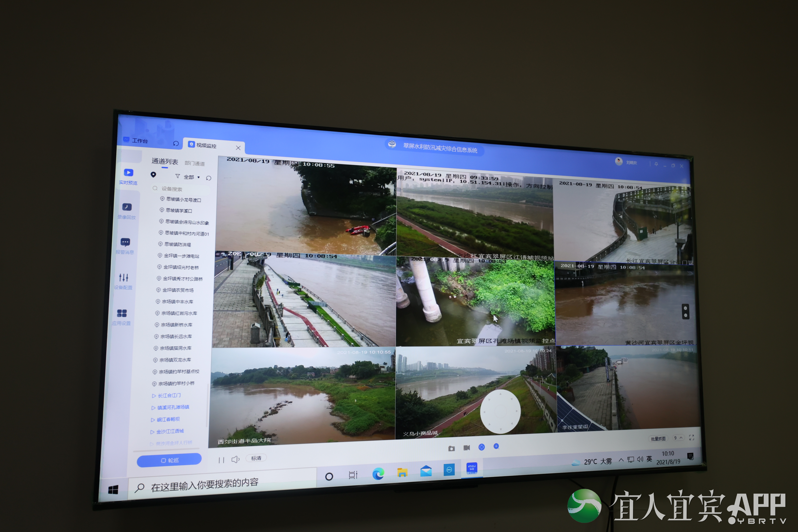Image resolution: width=798 pixels, height=532 pixels.
Task: Click the digital zoom magnifier icon
Action: 496,446
